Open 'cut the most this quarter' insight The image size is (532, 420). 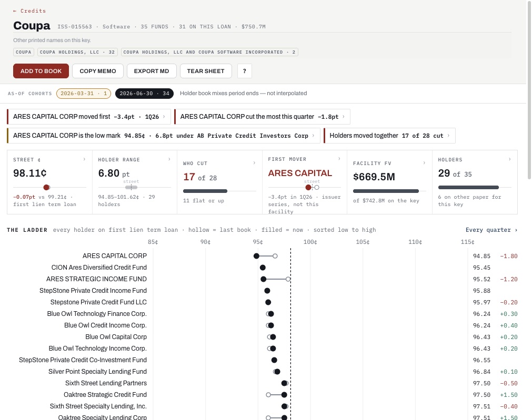pyautogui.click(x=262, y=117)
